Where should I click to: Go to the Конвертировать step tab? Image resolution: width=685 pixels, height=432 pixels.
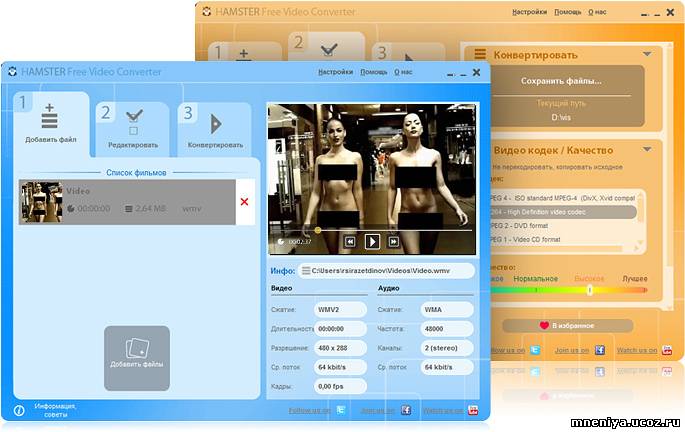215,129
